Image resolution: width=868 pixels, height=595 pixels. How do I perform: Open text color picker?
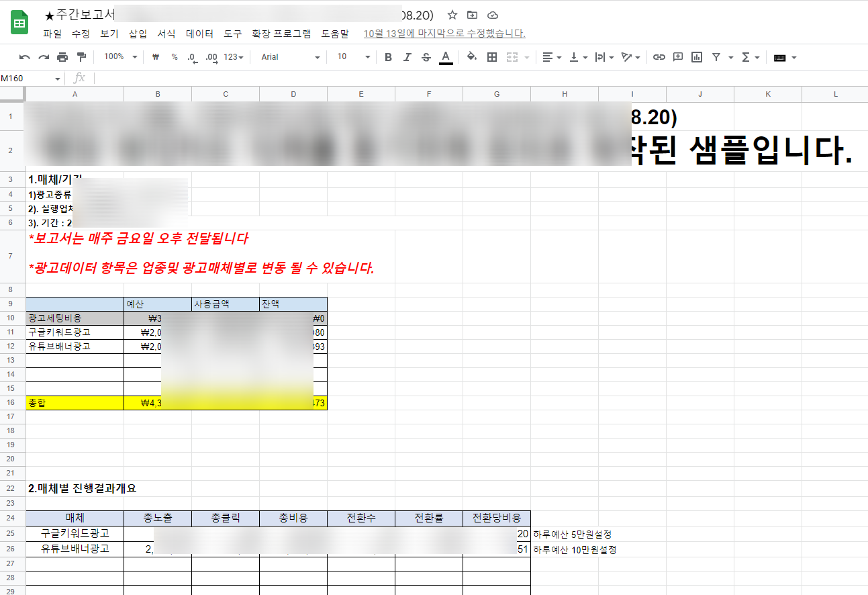point(446,57)
